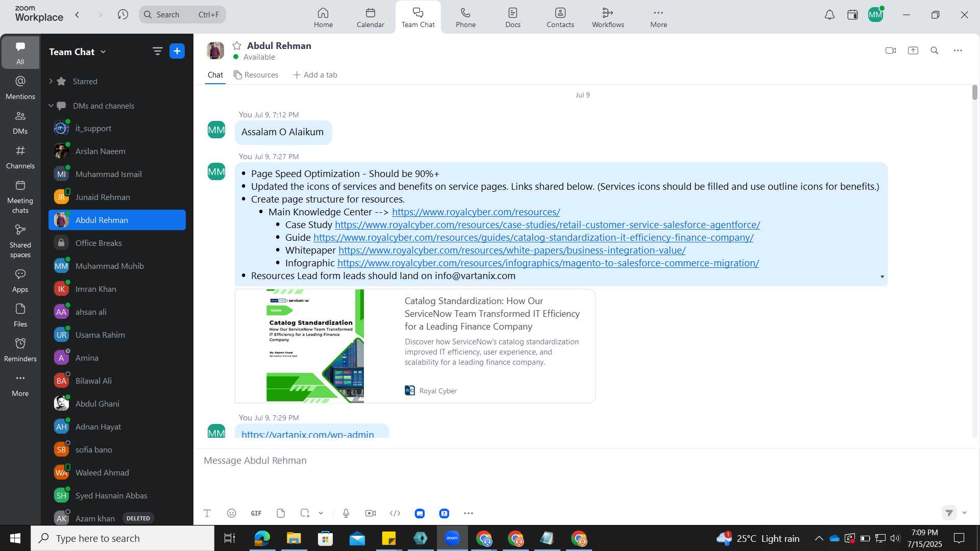Click the share screen icon in chat header
The height and width of the screenshot is (551, 980).
(913, 51)
